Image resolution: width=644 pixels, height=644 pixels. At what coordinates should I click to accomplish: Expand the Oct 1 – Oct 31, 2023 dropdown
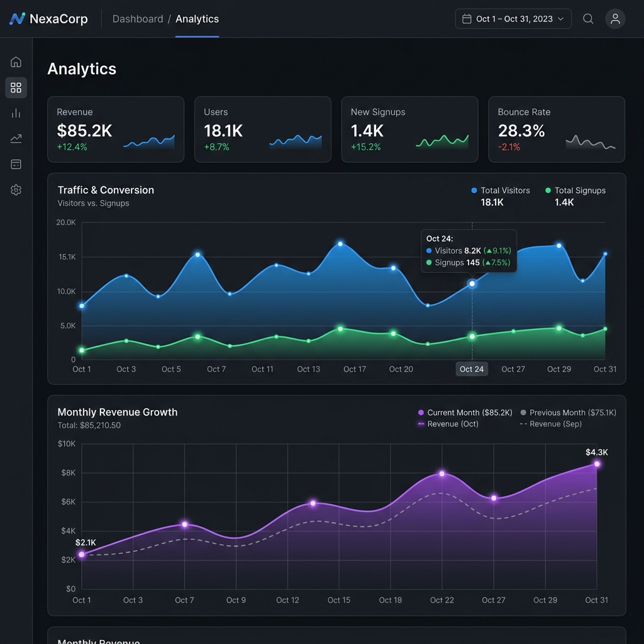point(513,19)
